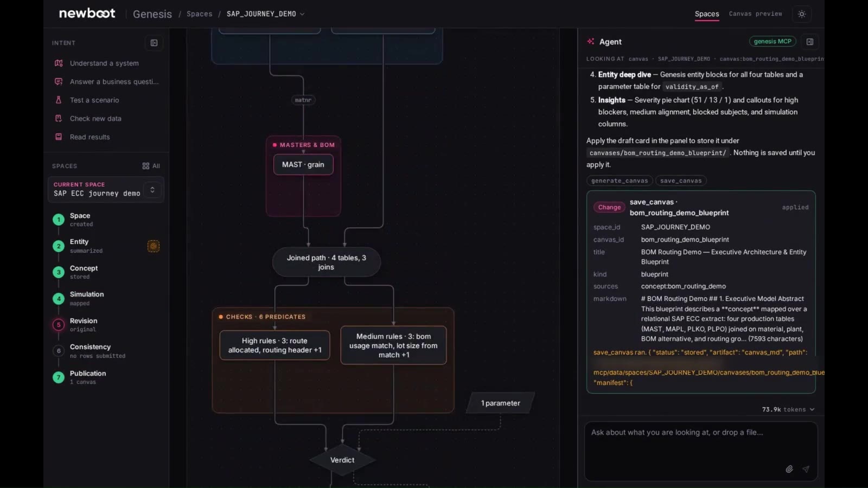Click the Answer a business question icon
868x488 pixels.
pos(59,82)
